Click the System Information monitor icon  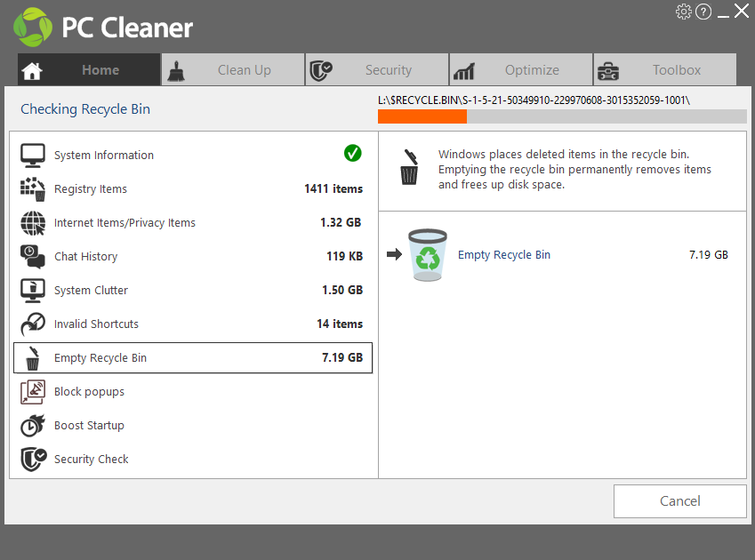[33, 155]
